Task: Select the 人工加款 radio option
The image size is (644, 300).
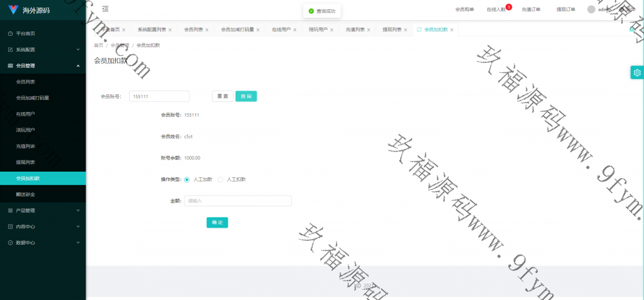Action: [187, 179]
